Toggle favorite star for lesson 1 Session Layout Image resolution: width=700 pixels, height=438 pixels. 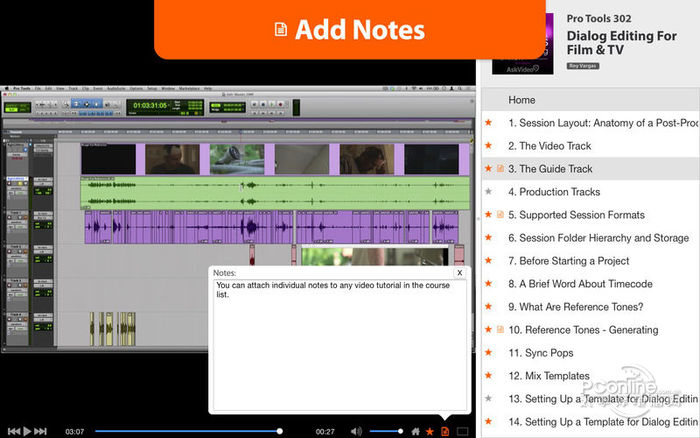pyautogui.click(x=488, y=122)
